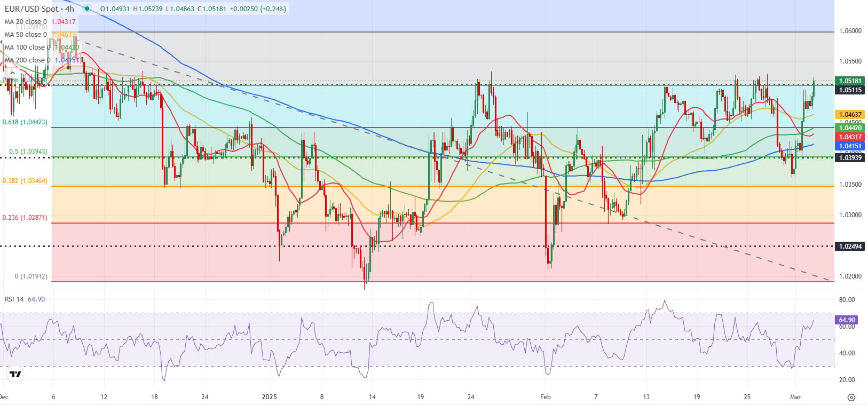The height and width of the screenshot is (405, 868).
Task: Collapse the indicator legend with chevron
Action: pos(12,73)
